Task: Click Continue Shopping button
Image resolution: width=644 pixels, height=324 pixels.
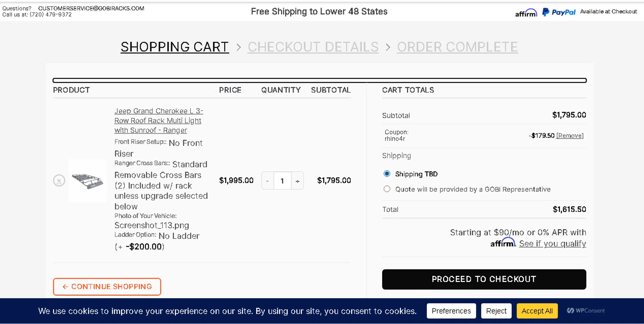Action: tap(107, 287)
